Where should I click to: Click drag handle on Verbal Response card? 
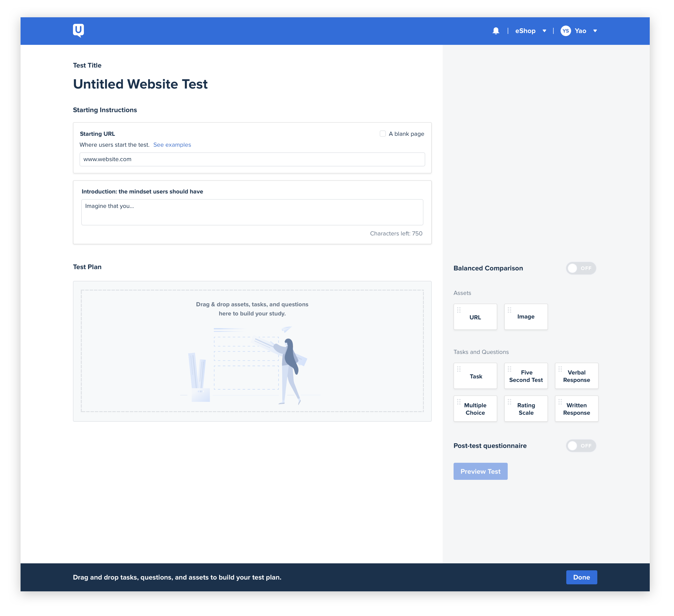[x=560, y=369]
